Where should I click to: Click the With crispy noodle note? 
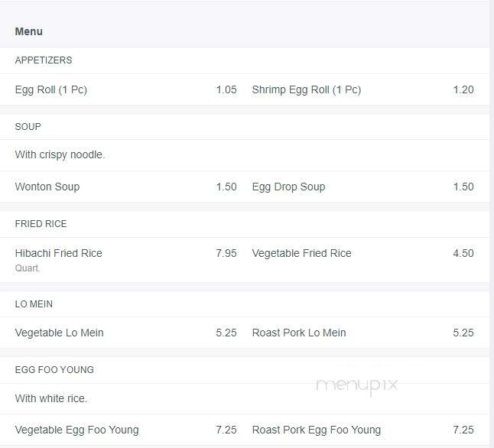point(60,154)
